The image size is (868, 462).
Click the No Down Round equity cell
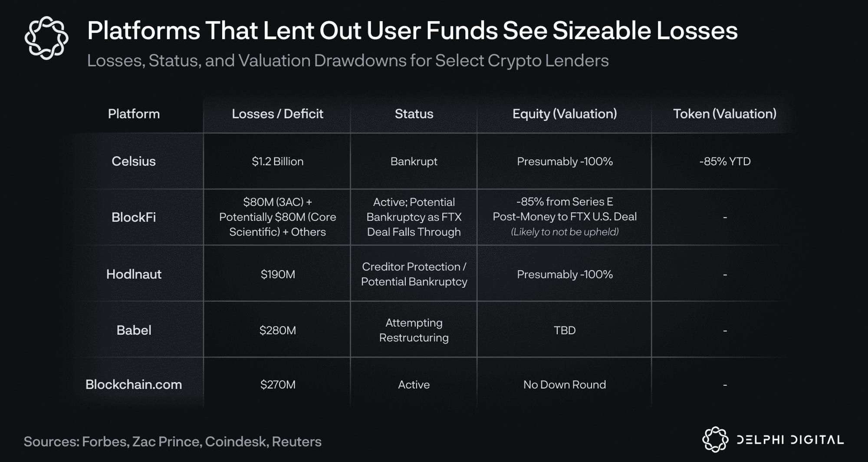(x=564, y=384)
